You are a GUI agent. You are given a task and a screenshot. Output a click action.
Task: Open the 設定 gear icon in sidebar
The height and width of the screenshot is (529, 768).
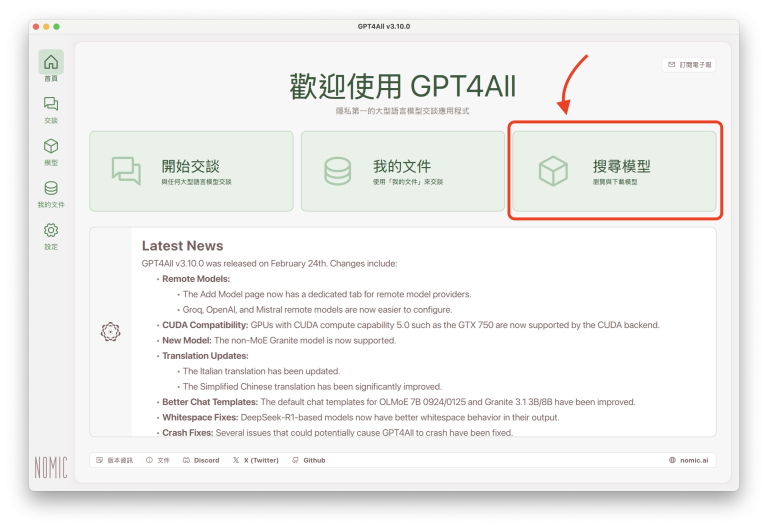point(51,231)
